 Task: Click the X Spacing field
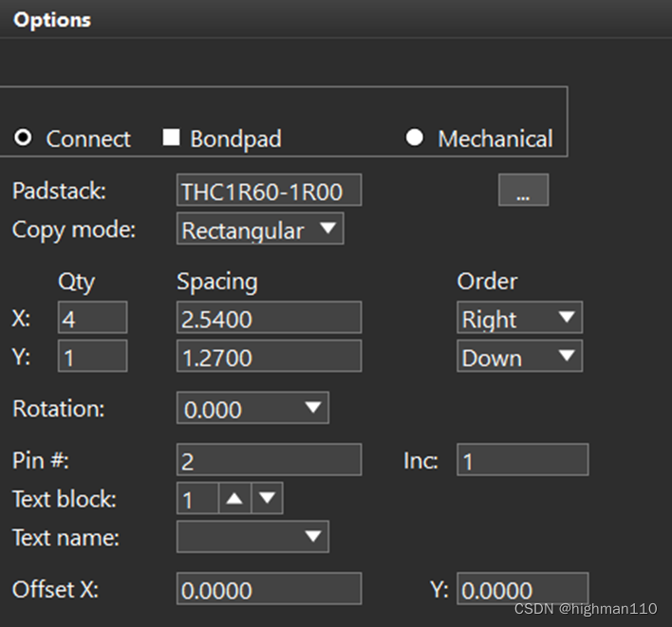pyautogui.click(x=269, y=319)
